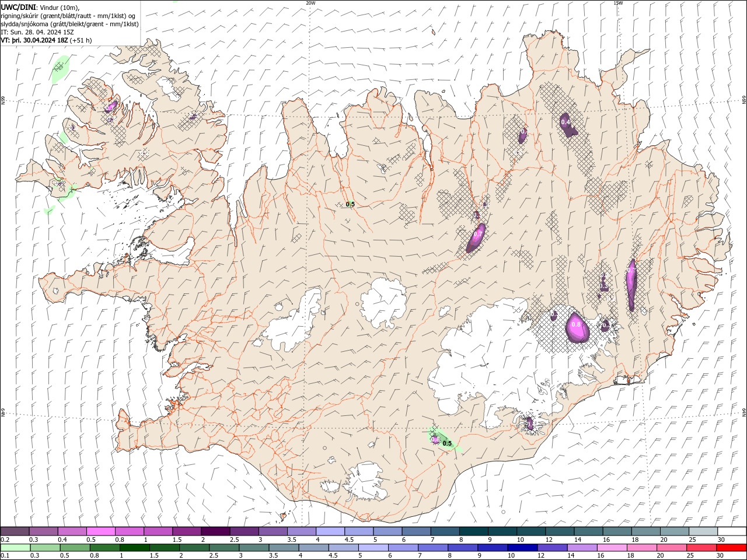The height and width of the screenshot is (560, 747).
Task: Select the deep navy blue 10 swatch, lower legend row
Action: tap(522, 548)
